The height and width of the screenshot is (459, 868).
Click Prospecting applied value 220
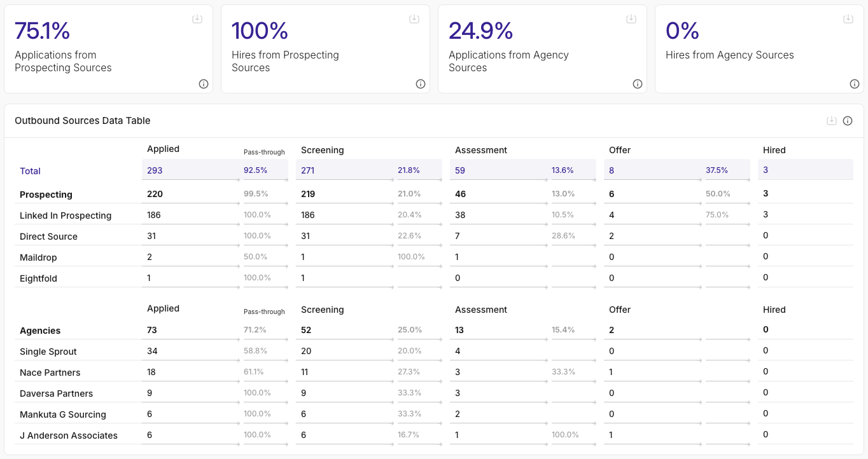tap(155, 194)
